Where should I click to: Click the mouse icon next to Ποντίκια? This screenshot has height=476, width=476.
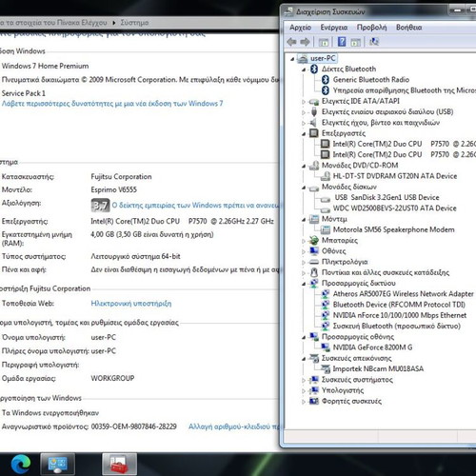tap(314, 272)
